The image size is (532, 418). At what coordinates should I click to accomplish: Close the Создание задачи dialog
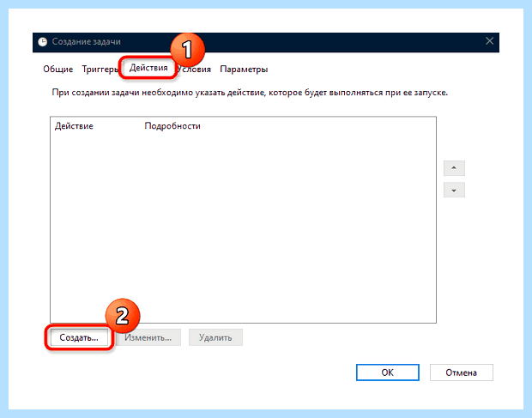(489, 41)
